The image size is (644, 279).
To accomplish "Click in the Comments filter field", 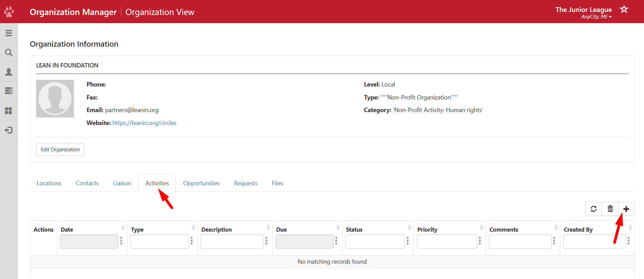I will [x=520, y=242].
